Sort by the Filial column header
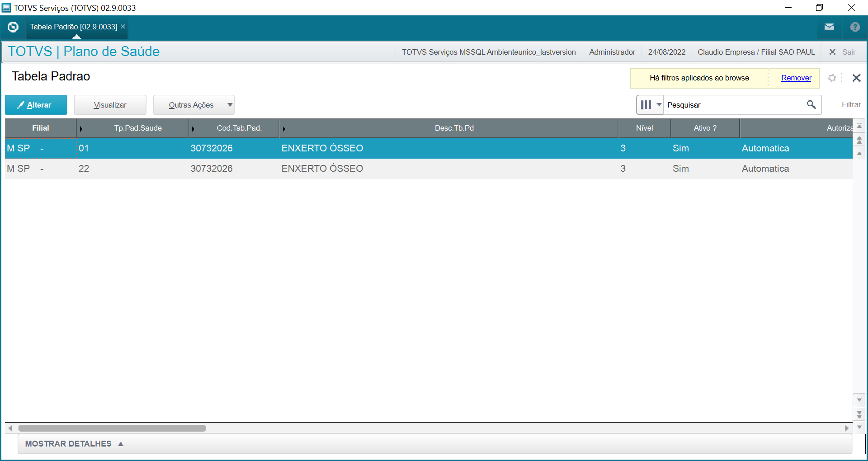The height and width of the screenshot is (461, 868). 41,128
